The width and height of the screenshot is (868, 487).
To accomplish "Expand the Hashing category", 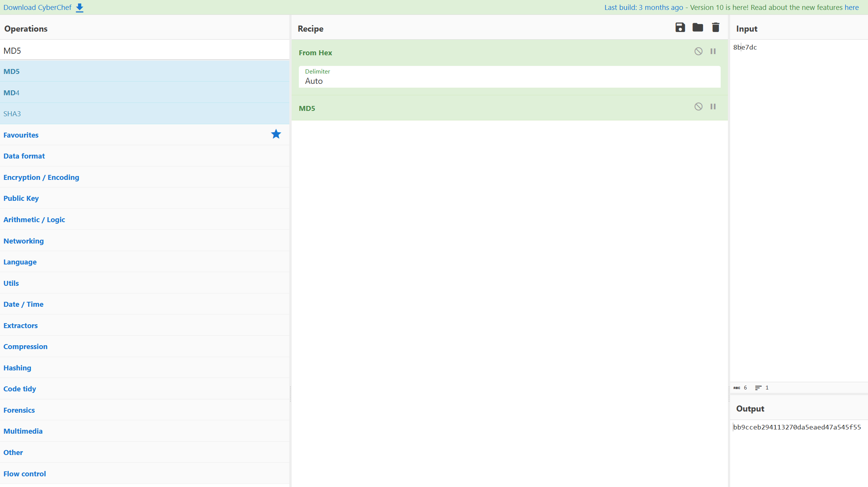I will (145, 368).
